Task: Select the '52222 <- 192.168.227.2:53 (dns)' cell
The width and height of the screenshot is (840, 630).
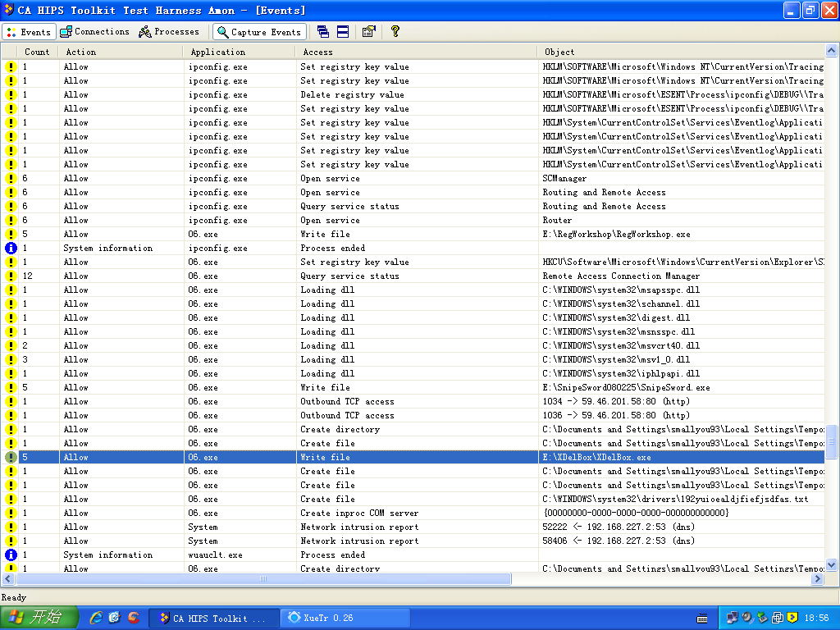Action: click(619, 527)
